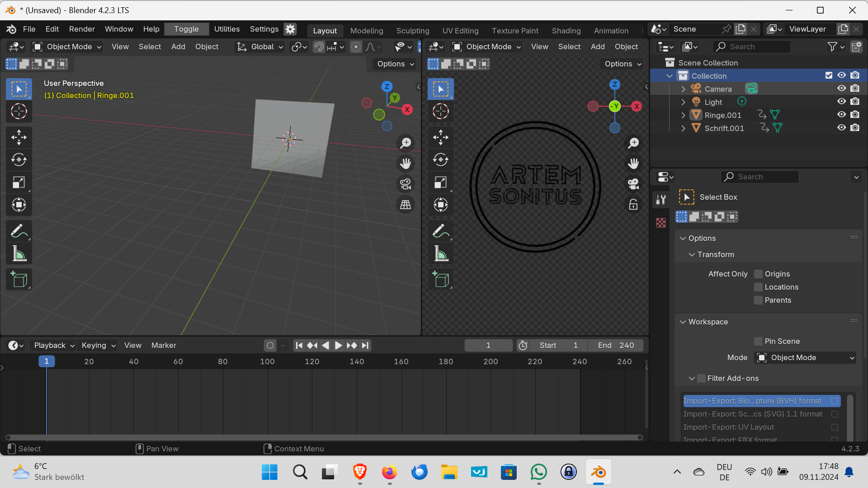This screenshot has width=868, height=488.
Task: Expand the Schrift.001 tree item
Action: 684,128
